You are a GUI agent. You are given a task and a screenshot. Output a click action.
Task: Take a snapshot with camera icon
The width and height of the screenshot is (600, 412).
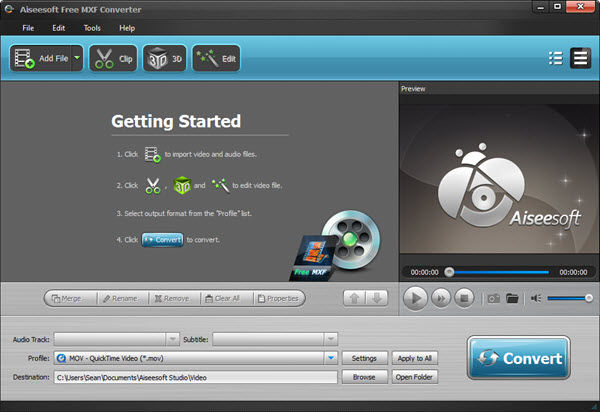click(x=494, y=298)
